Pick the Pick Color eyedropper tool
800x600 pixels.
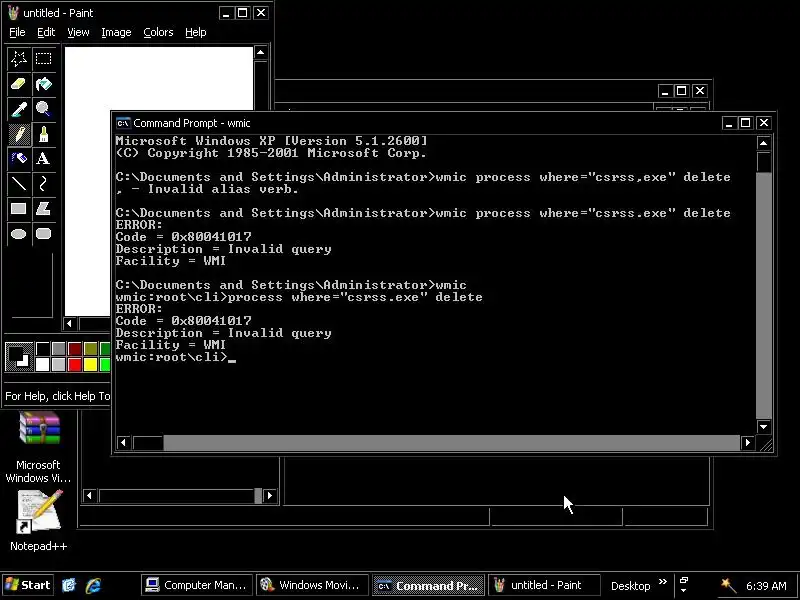coord(19,109)
